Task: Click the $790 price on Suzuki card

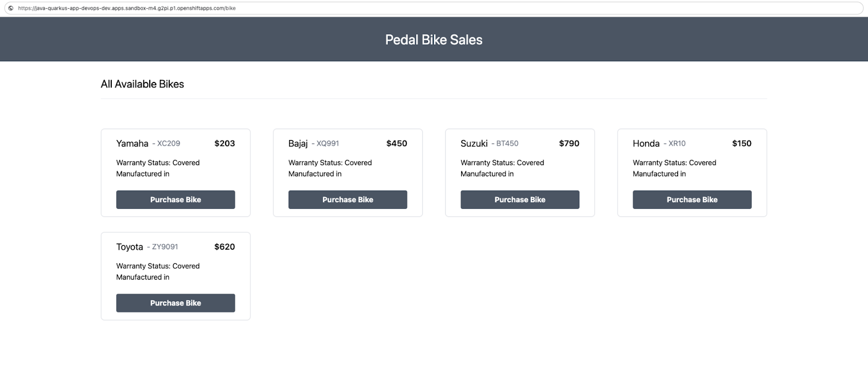Action: coord(569,143)
